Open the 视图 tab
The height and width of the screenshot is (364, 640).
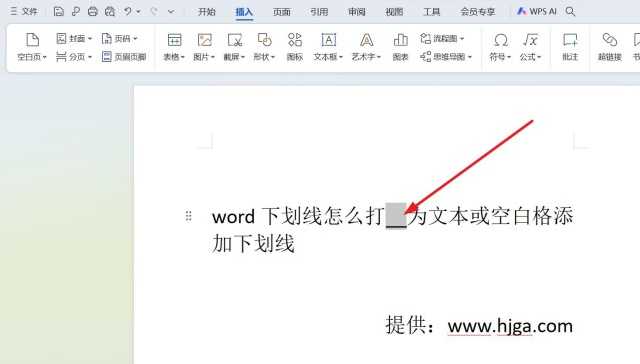point(394,12)
